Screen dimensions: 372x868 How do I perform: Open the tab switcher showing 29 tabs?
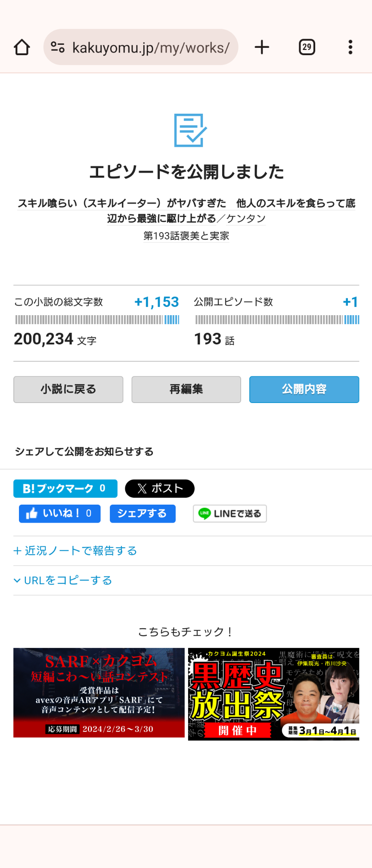307,47
